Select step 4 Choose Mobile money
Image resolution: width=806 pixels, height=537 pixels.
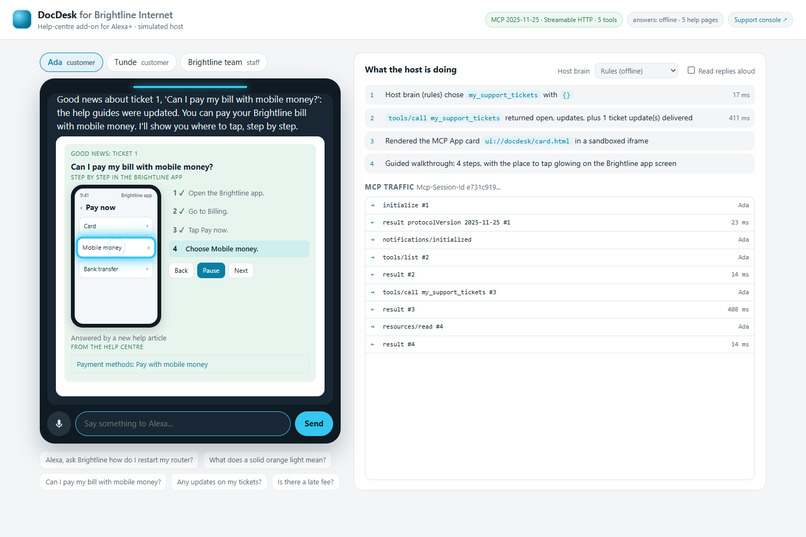coord(239,249)
